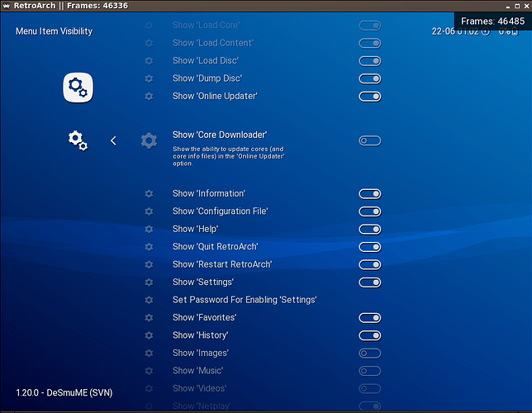Click the gear icon beside Show 'Settings'
This screenshot has height=413, width=532.
point(149,282)
